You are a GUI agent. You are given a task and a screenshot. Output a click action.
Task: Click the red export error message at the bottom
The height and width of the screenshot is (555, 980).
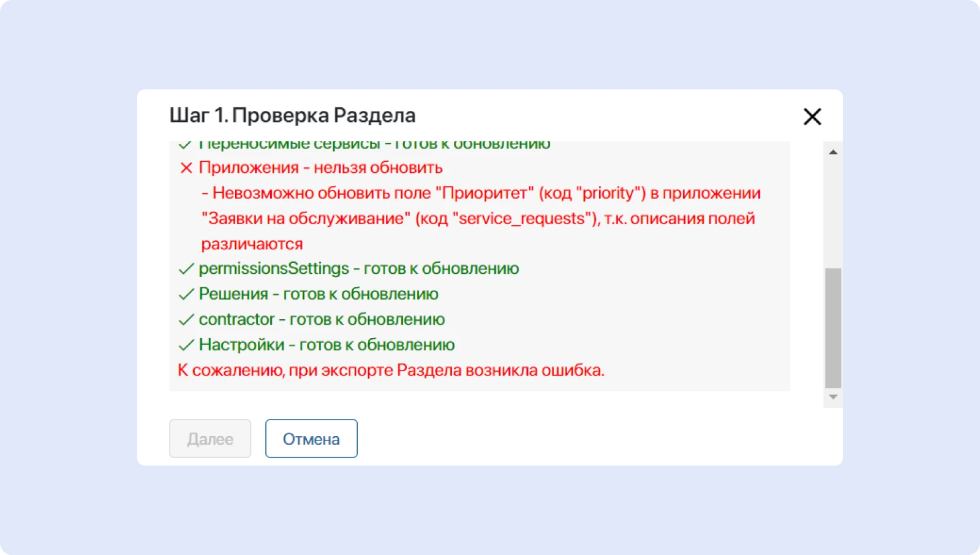click(x=391, y=371)
